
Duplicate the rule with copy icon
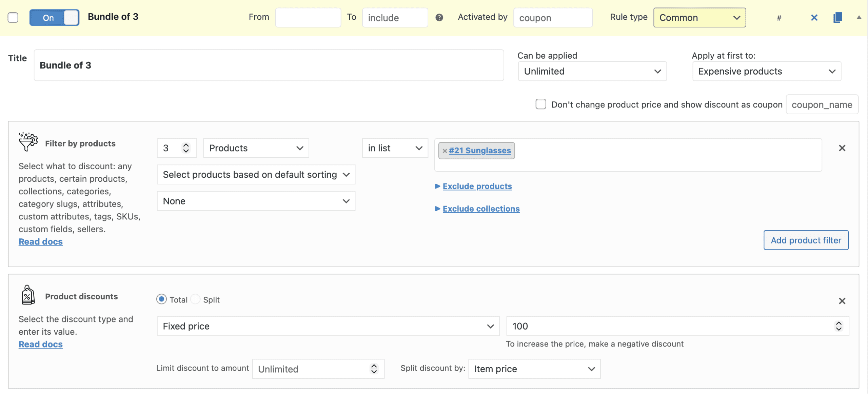(837, 18)
